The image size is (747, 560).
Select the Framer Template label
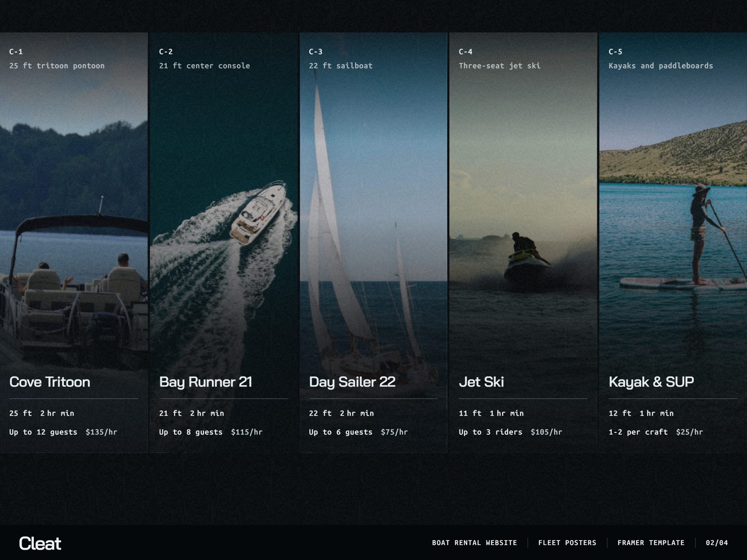(651, 543)
